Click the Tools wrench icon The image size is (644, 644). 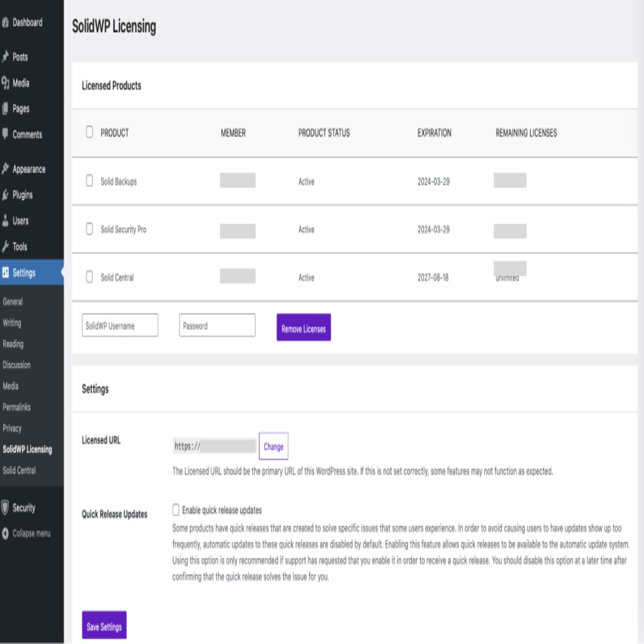click(x=5, y=247)
